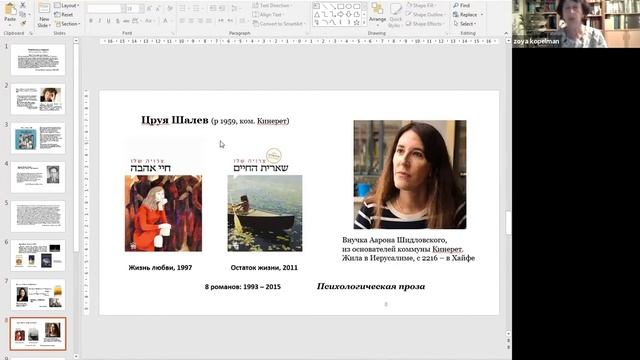Viewport: 640px width, 360px height.
Task: Click the title text Цруя Шалев
Action: click(174, 120)
